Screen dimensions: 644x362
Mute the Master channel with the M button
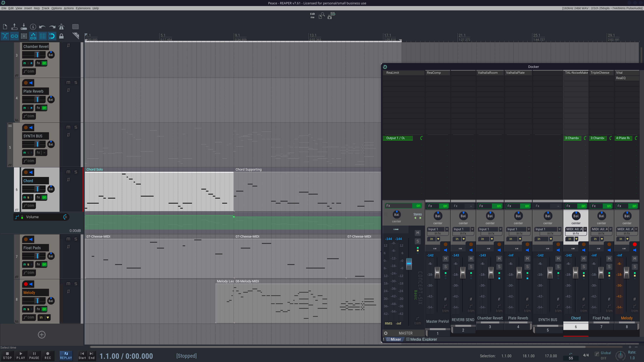coord(417,233)
